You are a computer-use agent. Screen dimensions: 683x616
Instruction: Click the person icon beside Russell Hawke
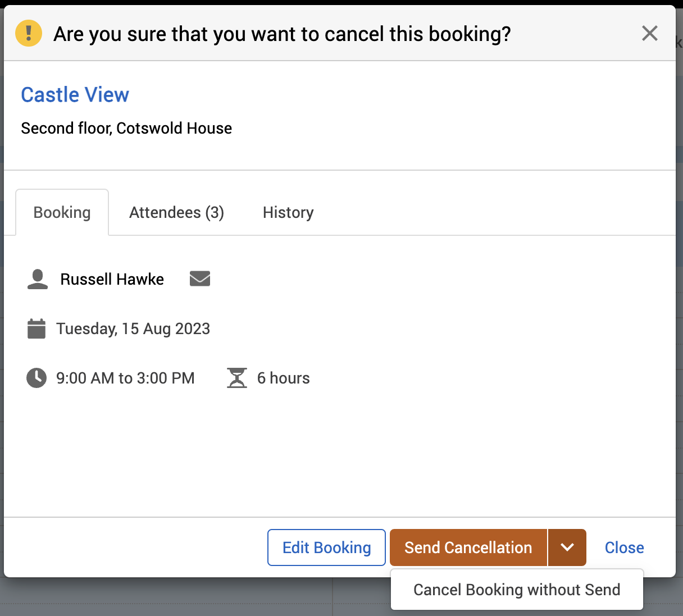38,279
